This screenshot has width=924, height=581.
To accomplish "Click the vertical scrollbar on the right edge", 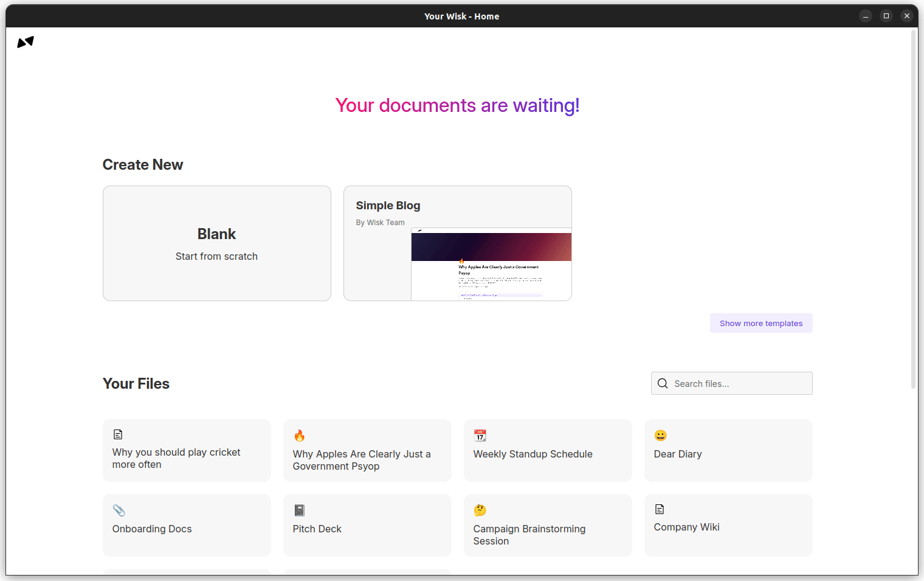I will (x=913, y=207).
